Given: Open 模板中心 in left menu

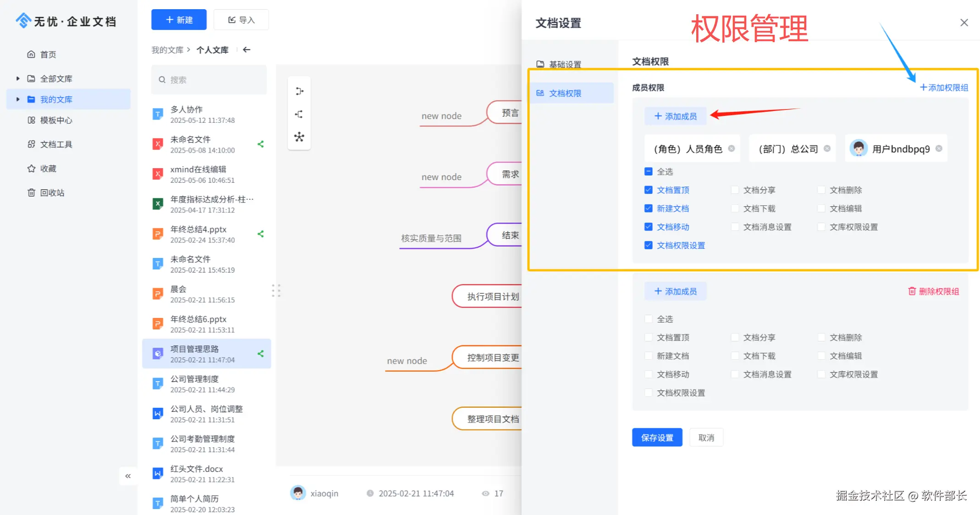Looking at the screenshot, I should pyautogui.click(x=56, y=121).
